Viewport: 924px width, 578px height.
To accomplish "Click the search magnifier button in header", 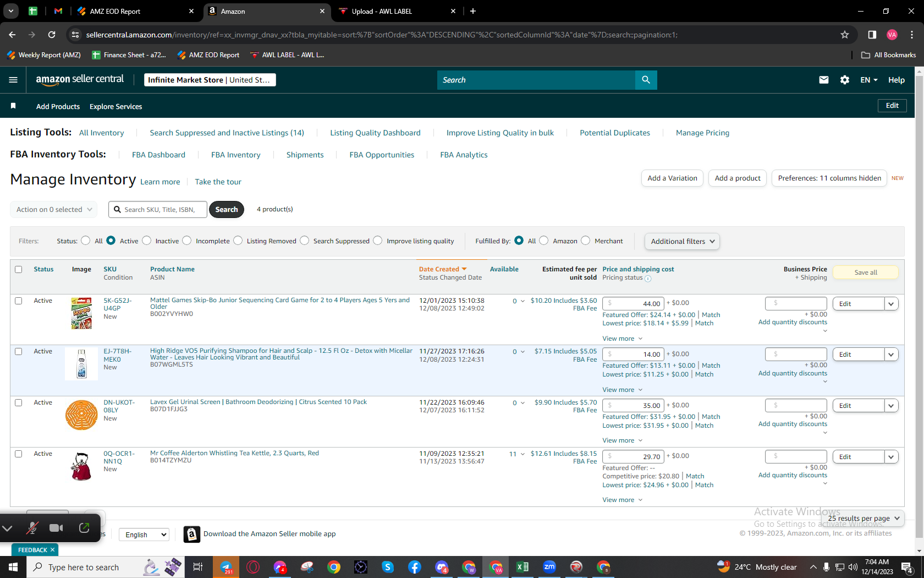I will [x=646, y=80].
